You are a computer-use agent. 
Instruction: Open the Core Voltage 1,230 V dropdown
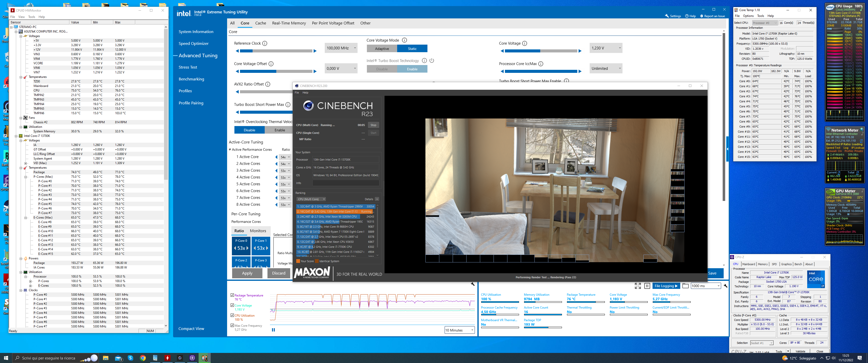(606, 48)
